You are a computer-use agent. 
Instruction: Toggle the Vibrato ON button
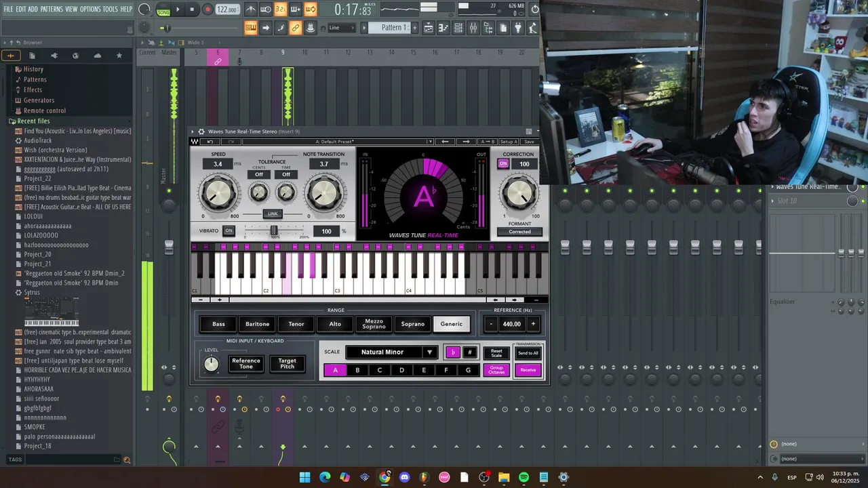click(229, 230)
